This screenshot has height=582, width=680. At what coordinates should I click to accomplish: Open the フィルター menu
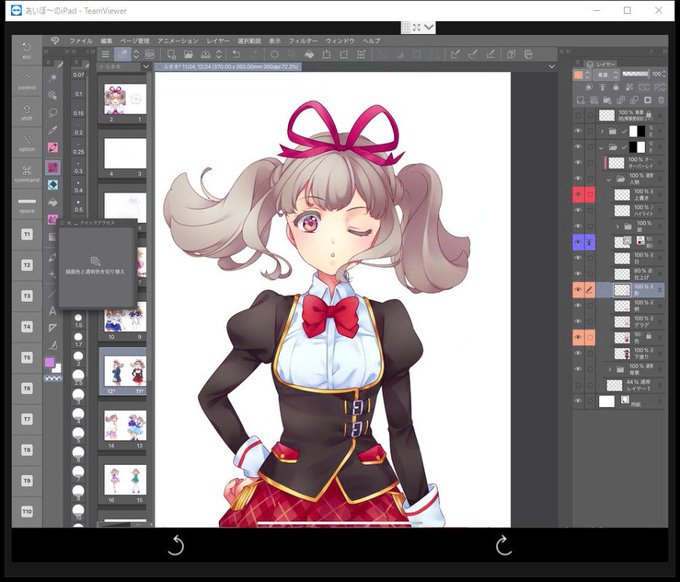point(303,41)
